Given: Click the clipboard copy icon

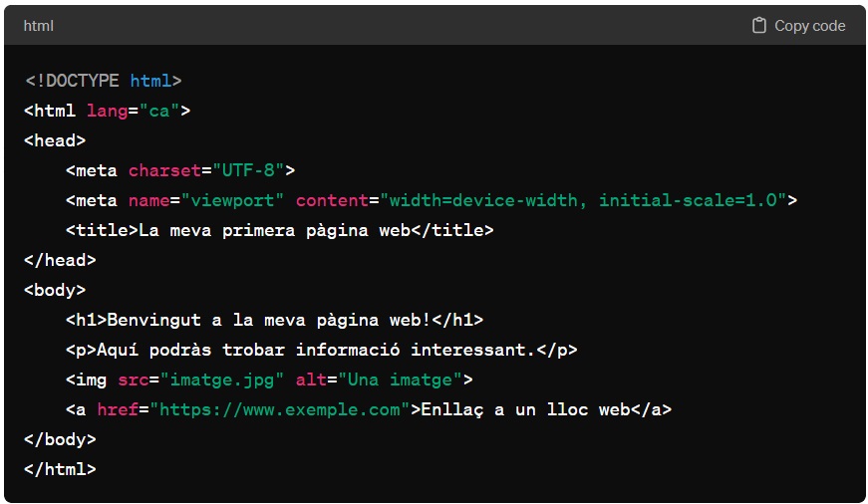Looking at the screenshot, I should coord(759,26).
